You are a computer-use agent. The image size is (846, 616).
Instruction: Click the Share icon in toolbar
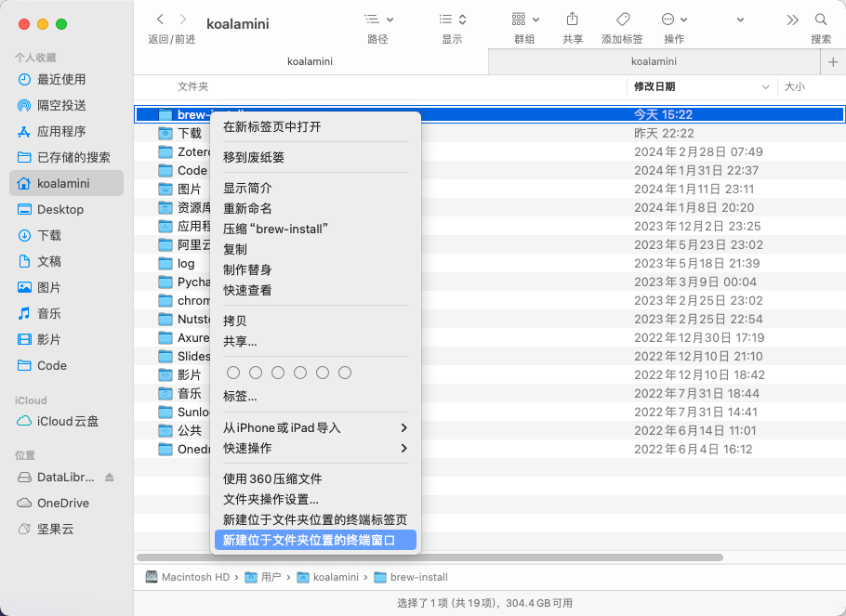(x=573, y=20)
